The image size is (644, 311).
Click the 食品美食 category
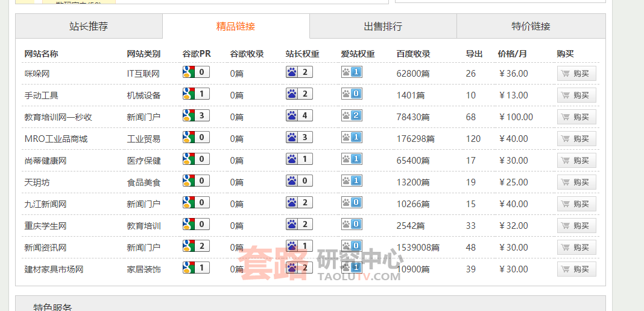[144, 182]
